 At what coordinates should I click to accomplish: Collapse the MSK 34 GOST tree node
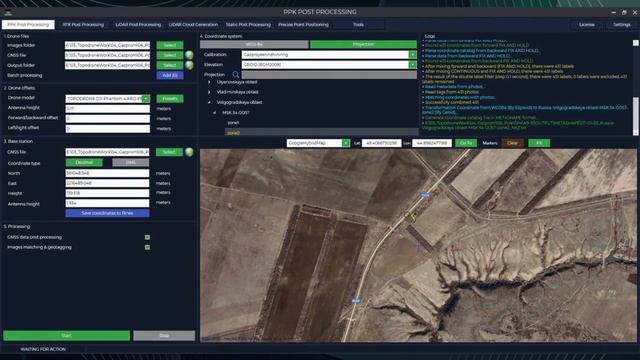point(215,113)
